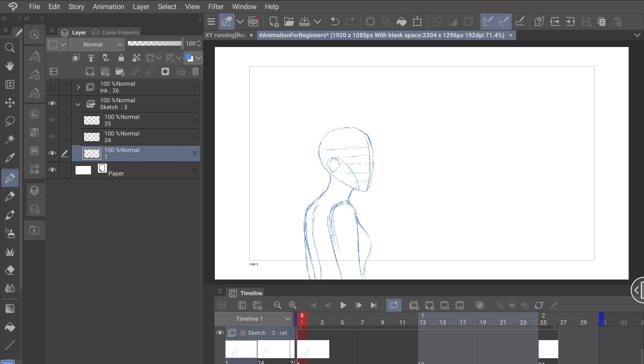Screen dimensions: 644x364
Task: Select the Eyedropper tool
Action: point(10,158)
